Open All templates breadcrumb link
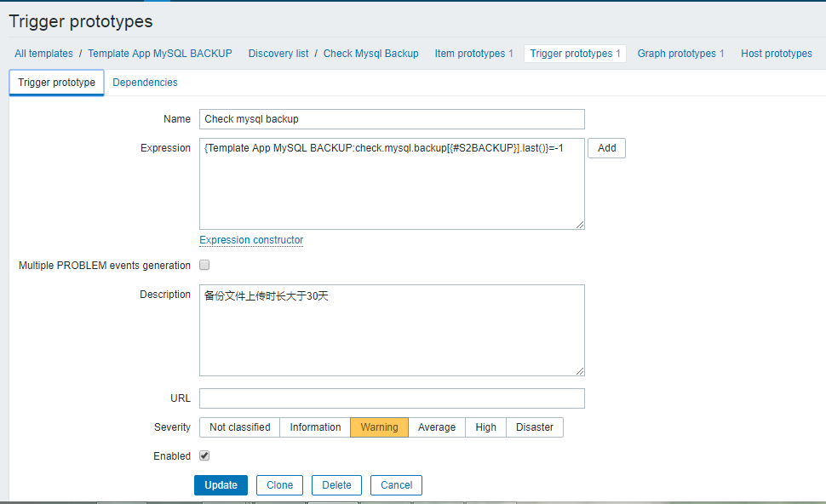 click(x=43, y=54)
